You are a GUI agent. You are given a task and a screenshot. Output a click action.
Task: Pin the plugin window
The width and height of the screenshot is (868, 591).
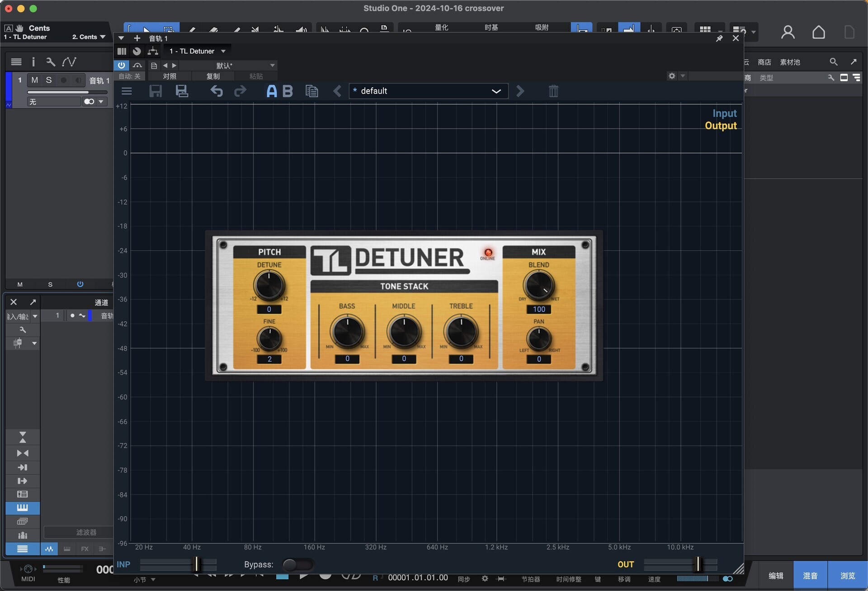(x=719, y=38)
